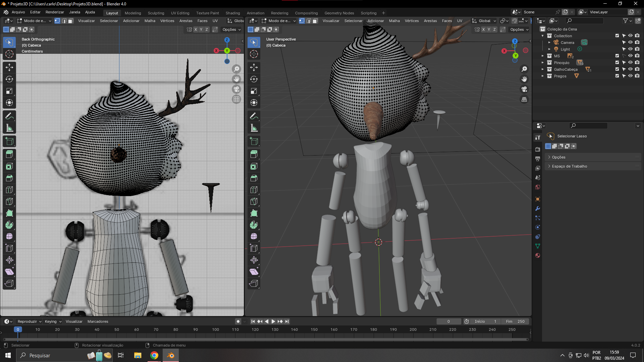Toggle visibility of the Light object
The image size is (644, 362).
click(630, 49)
